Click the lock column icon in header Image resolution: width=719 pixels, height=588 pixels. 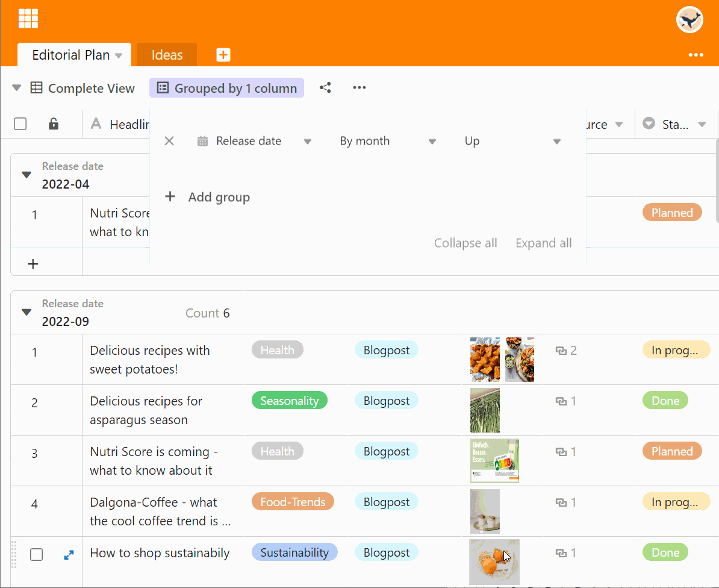[x=54, y=124]
